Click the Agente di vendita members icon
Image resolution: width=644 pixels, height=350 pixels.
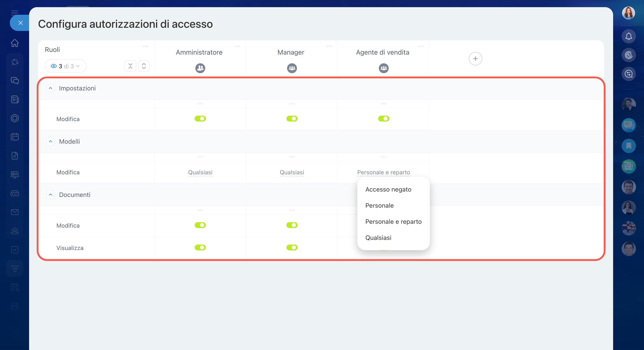384,68
